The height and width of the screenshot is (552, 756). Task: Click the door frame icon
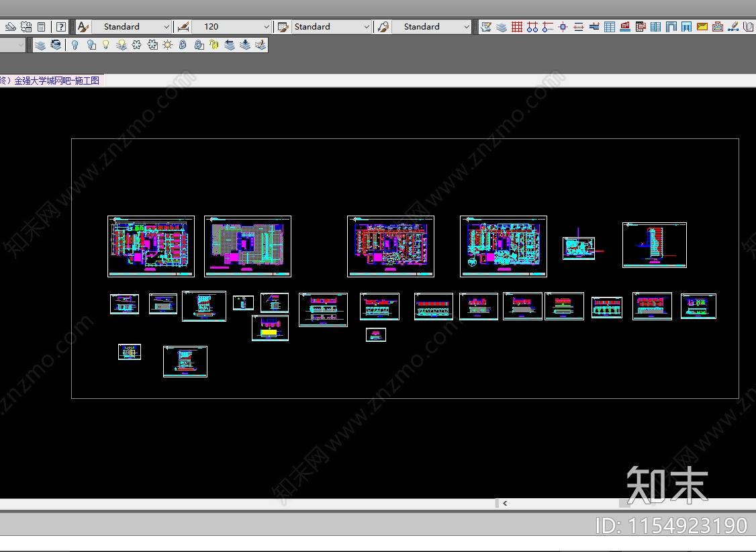(x=671, y=27)
